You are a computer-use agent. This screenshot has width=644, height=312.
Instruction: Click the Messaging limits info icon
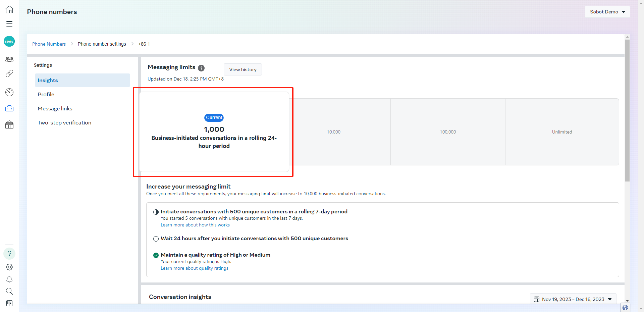201,68
